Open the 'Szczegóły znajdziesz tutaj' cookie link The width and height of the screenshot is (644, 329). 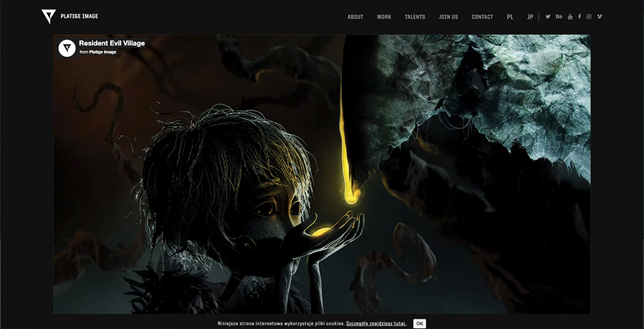pyautogui.click(x=376, y=324)
